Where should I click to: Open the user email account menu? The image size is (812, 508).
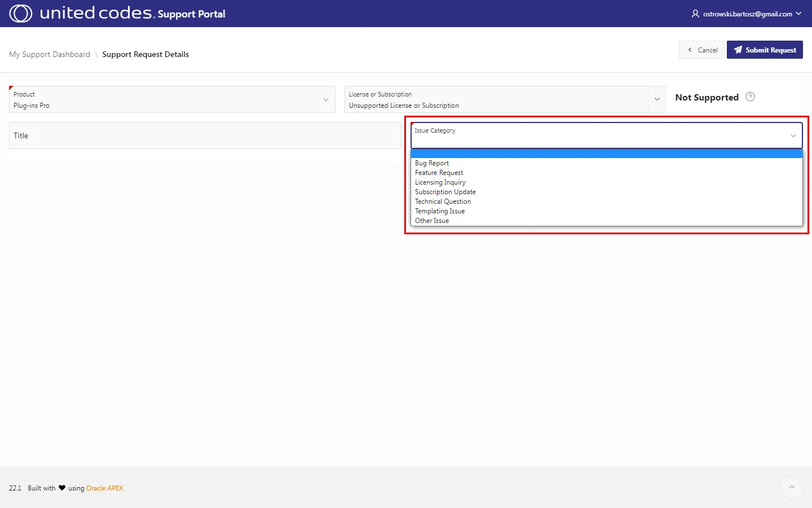click(x=747, y=14)
